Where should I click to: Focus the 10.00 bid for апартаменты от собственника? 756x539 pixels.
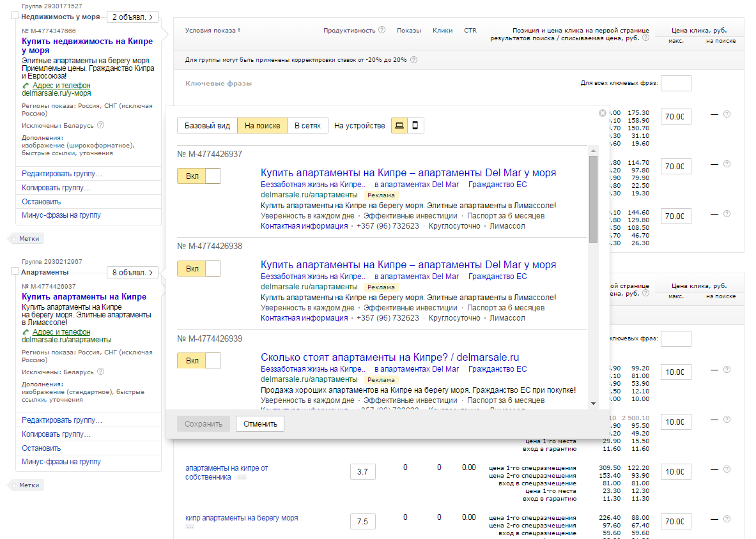point(676,471)
